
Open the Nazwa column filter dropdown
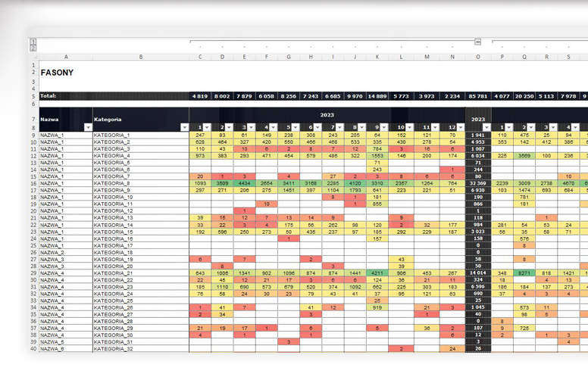click(x=87, y=128)
